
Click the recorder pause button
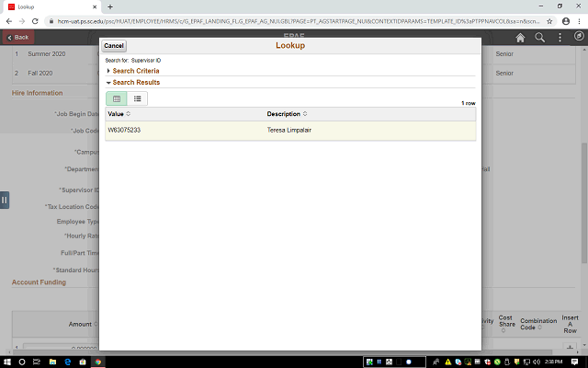click(379, 362)
